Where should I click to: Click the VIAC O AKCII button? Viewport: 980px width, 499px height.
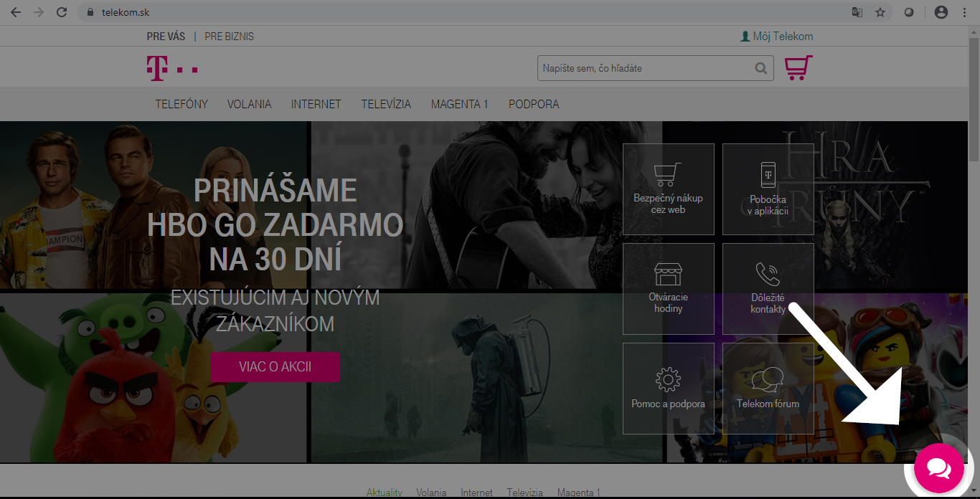pos(275,367)
